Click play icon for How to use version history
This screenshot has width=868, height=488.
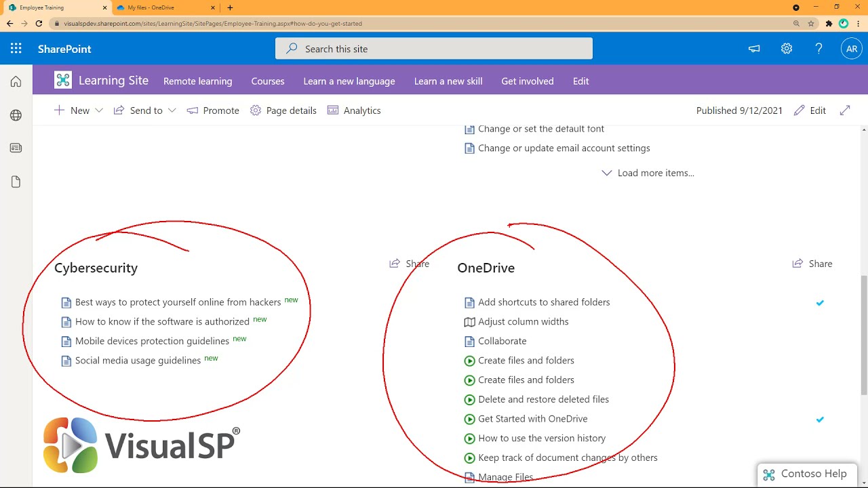[x=469, y=439]
